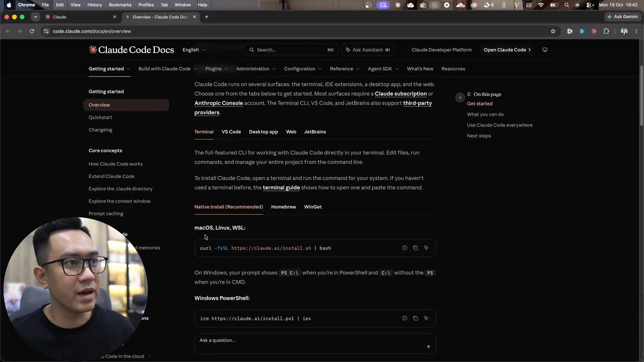
Task: Click the docs Search field
Action: (x=291, y=50)
